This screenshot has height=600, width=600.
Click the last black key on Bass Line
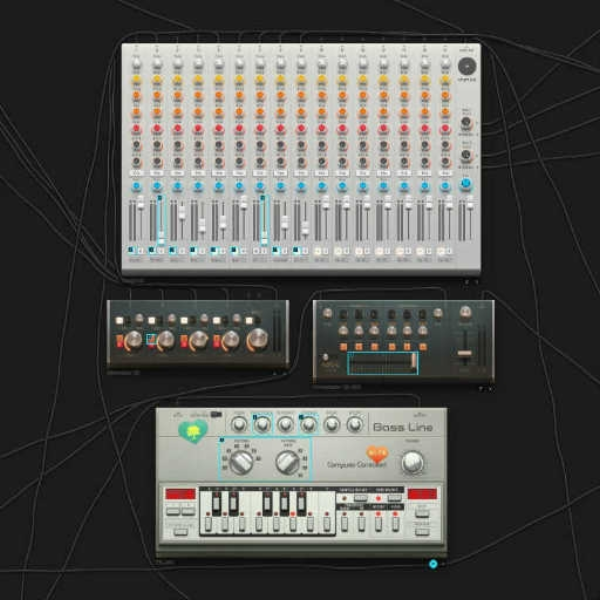click(301, 503)
